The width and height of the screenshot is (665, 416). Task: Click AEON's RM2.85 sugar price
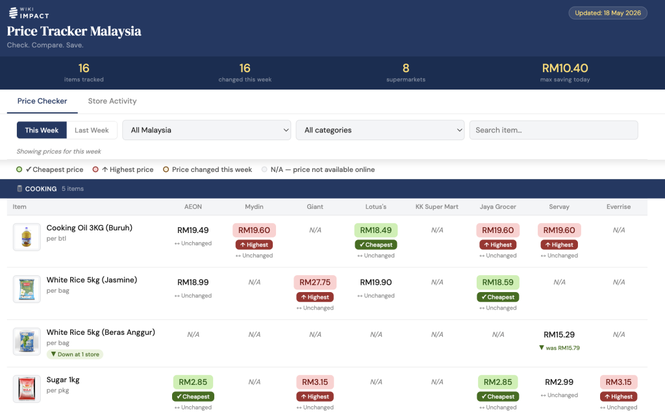click(193, 382)
